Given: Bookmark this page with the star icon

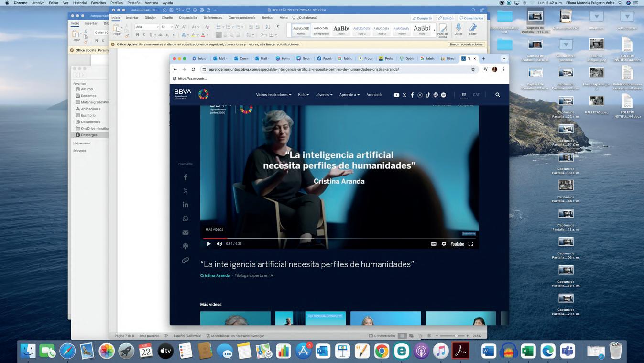Looking at the screenshot, I should click(473, 69).
